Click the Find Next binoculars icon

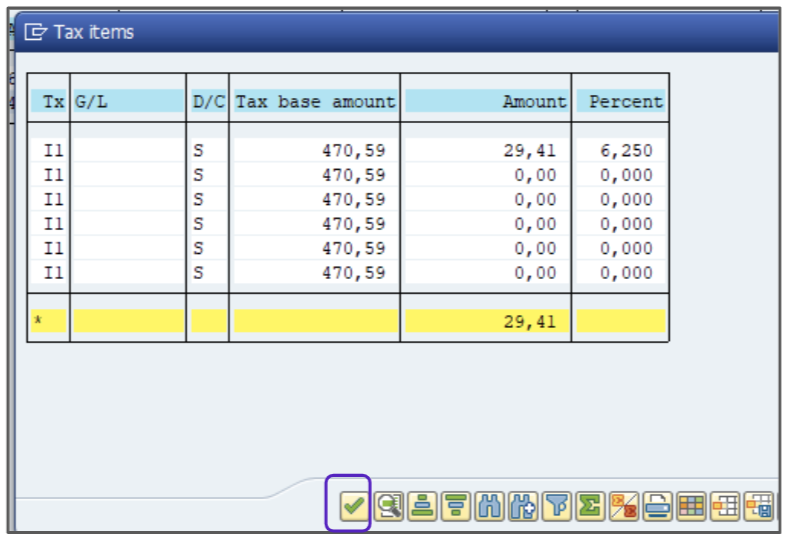tap(522, 506)
